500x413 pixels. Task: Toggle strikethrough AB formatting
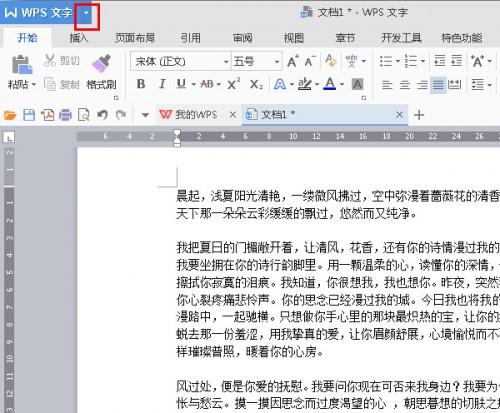207,84
